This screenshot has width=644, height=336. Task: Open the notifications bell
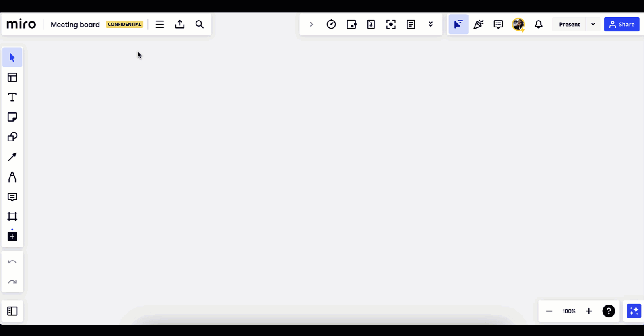[x=539, y=24]
